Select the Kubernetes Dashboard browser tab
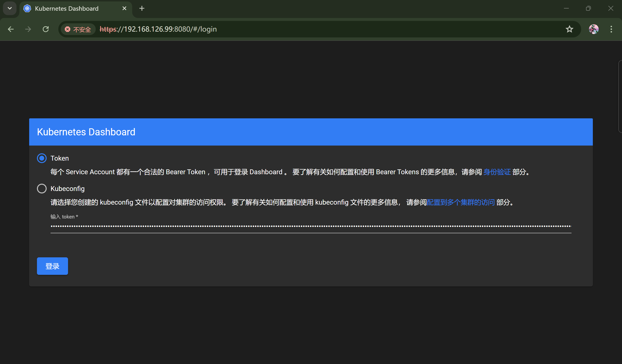Viewport: 622px width, 364px height. coord(75,9)
